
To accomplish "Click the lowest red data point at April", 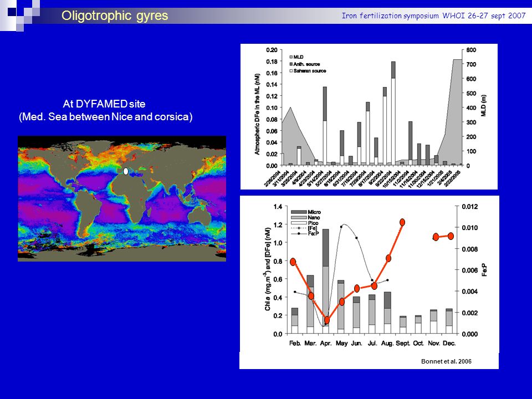I will pyautogui.click(x=327, y=320).
